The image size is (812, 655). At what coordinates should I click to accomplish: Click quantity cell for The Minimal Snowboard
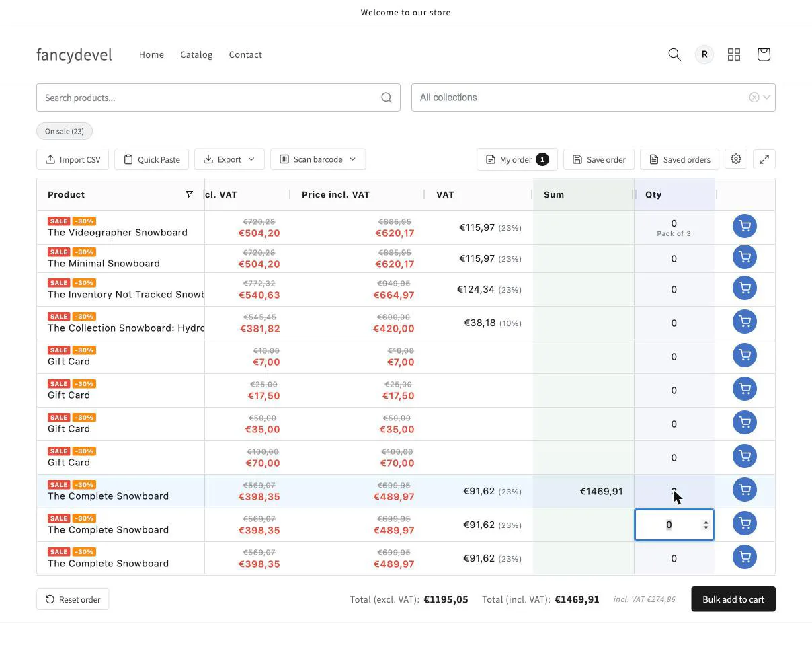pyautogui.click(x=674, y=258)
